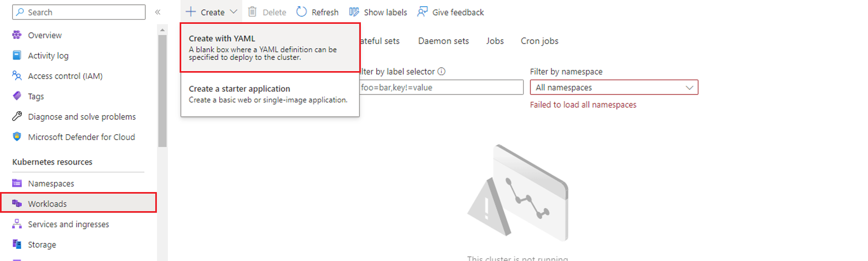
Task: Click the Diagnose and solve problems wrench icon
Action: pos(17,116)
